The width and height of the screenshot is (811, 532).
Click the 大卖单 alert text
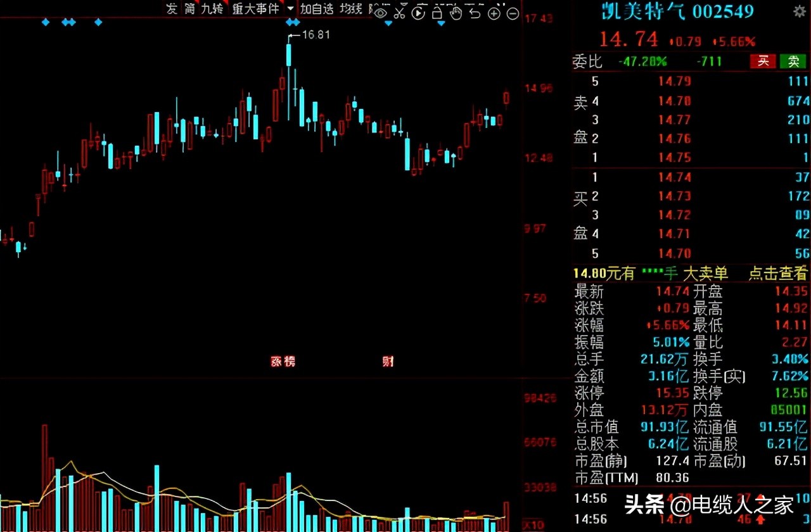[706, 274]
